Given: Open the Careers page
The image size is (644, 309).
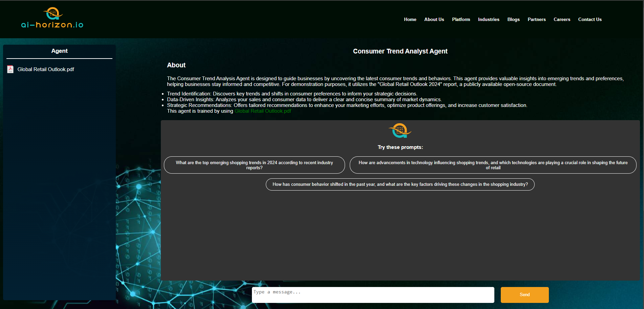Looking at the screenshot, I should [562, 20].
